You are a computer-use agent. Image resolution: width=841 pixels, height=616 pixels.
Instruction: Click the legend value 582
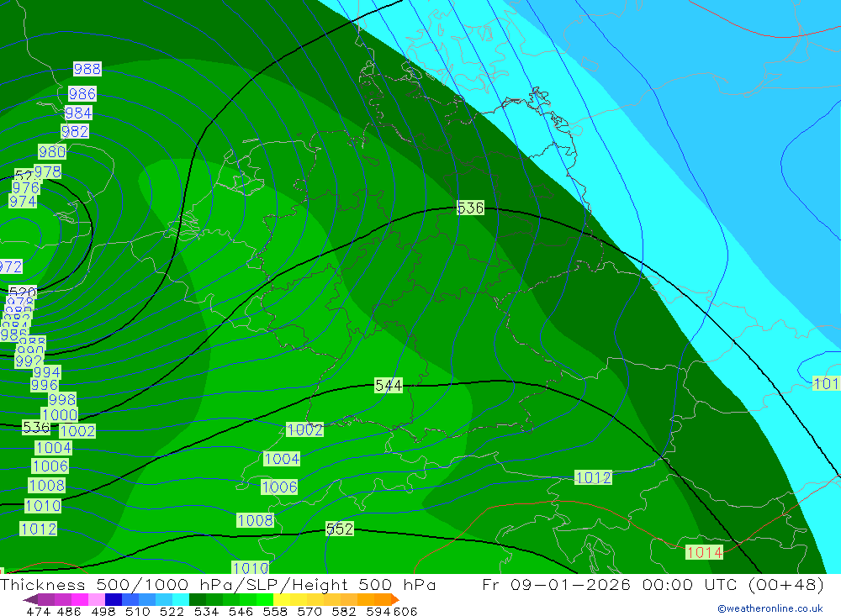pyautogui.click(x=344, y=611)
